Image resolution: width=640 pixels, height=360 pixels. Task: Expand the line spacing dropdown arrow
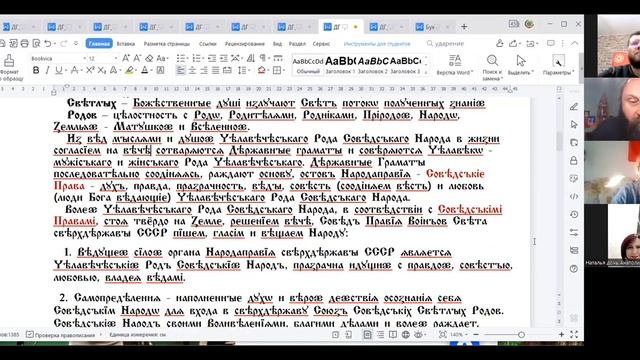tap(249, 70)
